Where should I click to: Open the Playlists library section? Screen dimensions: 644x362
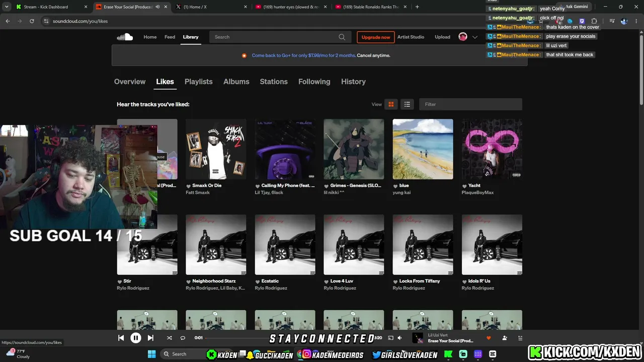199,81
